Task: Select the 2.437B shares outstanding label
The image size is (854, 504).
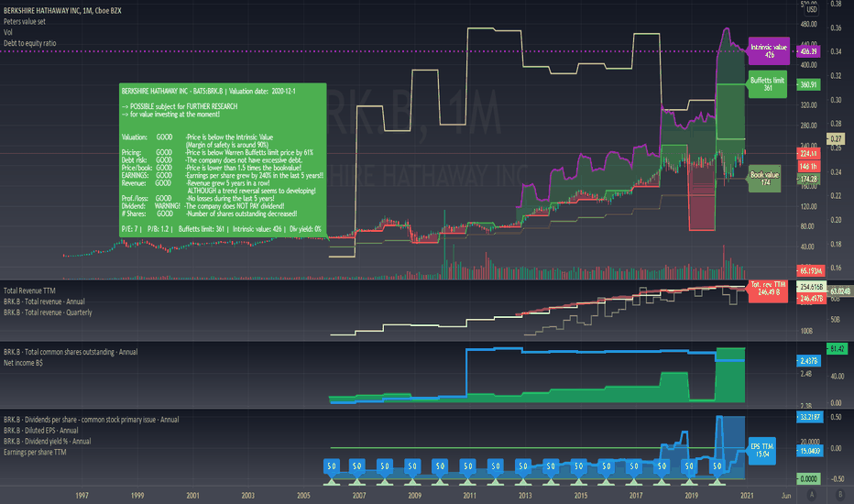Action: tap(809, 361)
